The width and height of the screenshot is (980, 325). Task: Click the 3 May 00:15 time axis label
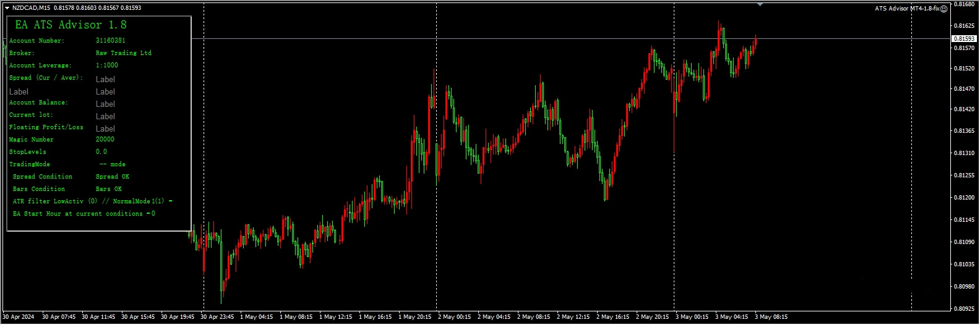691,317
